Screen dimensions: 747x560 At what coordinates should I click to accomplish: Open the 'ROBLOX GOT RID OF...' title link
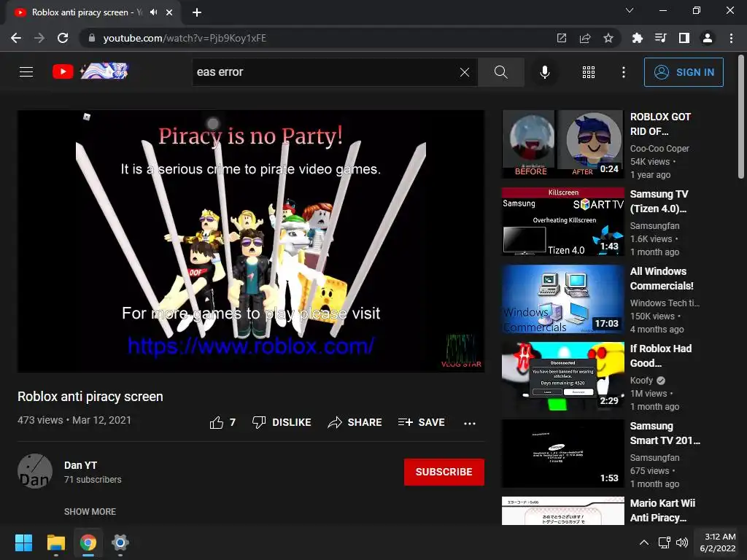660,124
